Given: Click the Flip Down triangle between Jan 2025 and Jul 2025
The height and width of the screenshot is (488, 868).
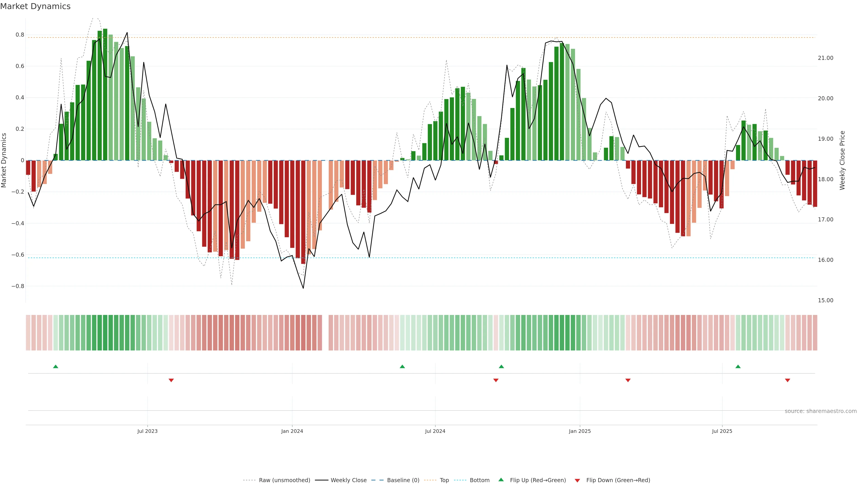Looking at the screenshot, I should pyautogui.click(x=628, y=380).
